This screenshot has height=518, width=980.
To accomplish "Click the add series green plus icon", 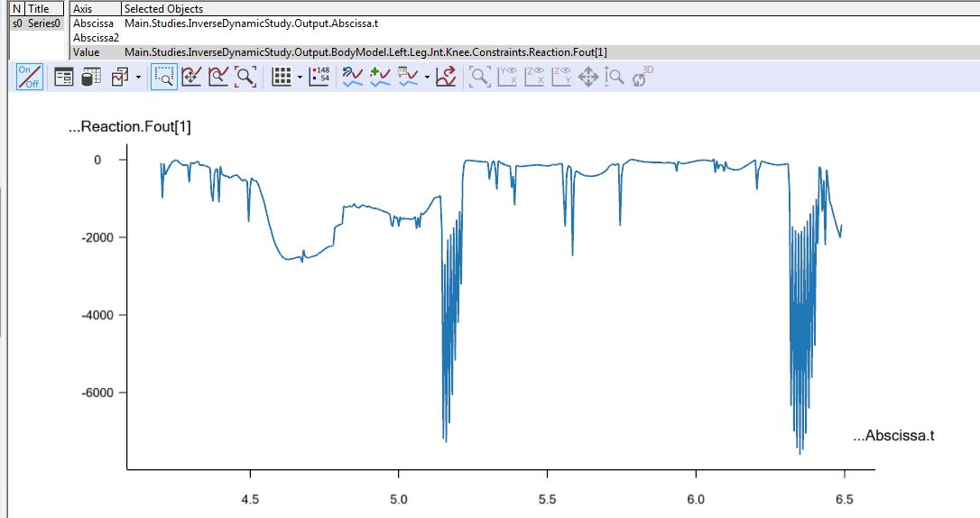I will pos(380,77).
